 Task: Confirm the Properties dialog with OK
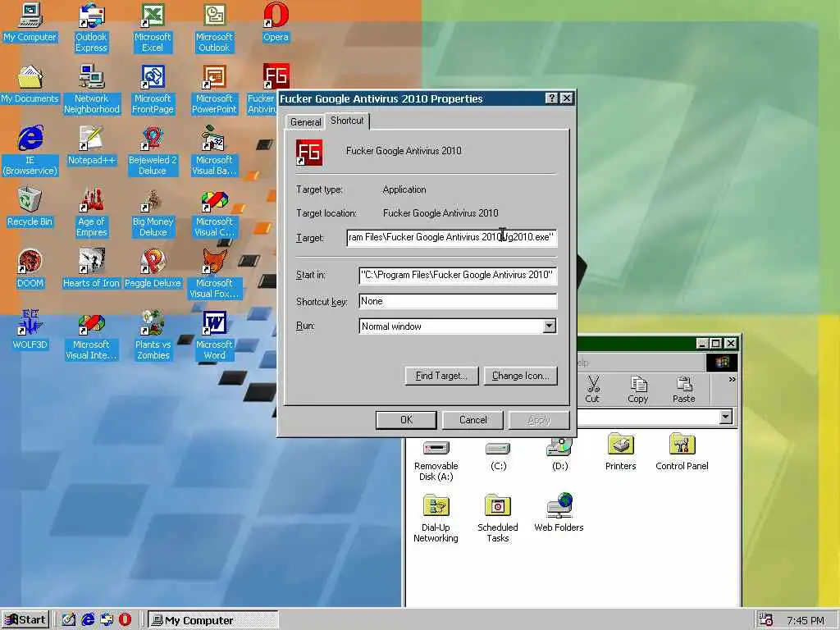[406, 420]
